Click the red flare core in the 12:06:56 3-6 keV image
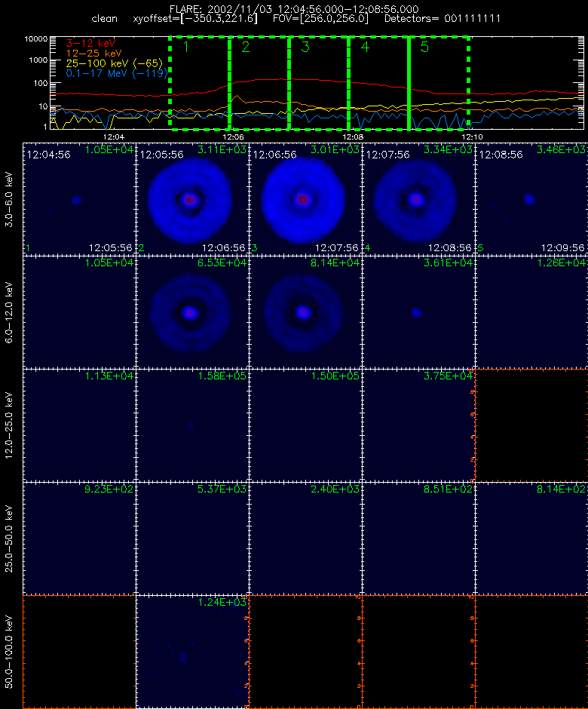Image resolution: width=588 pixels, height=709 pixels. pos(303,199)
